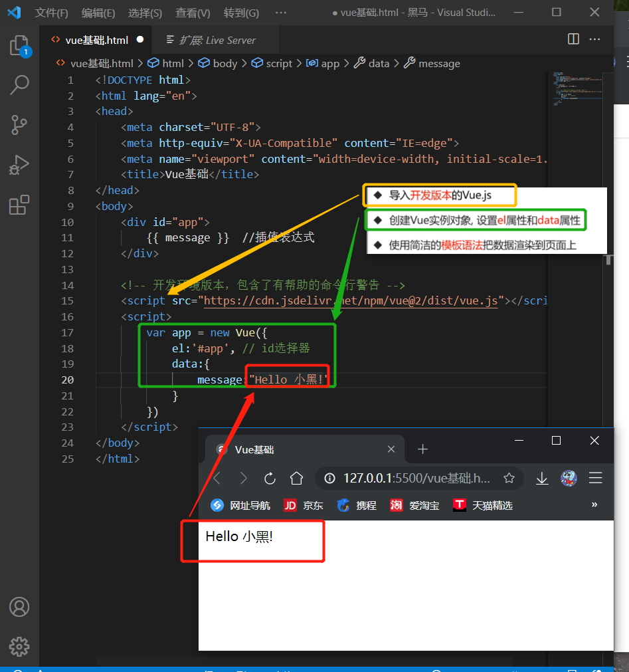Open the browser downloads
The height and width of the screenshot is (672, 629).
(542, 479)
